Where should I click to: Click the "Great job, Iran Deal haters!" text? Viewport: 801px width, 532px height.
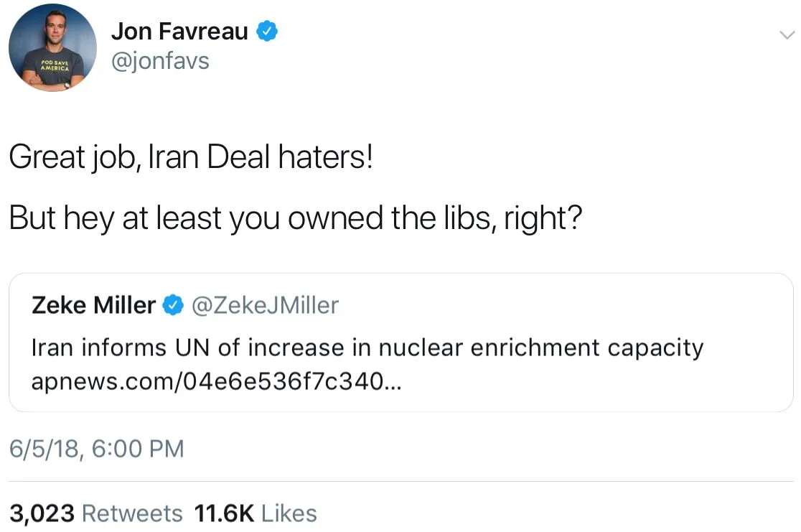191,157
